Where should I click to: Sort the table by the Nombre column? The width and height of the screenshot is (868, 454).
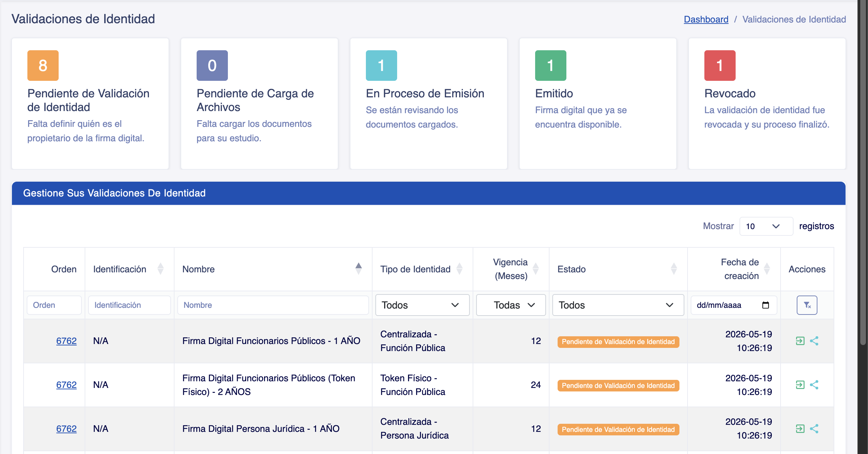[x=359, y=269]
